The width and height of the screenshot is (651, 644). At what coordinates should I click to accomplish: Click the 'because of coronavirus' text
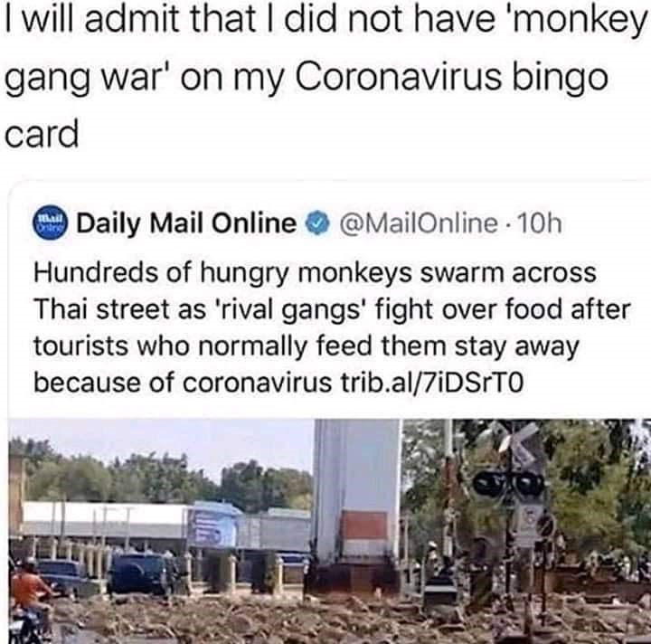coord(183,382)
